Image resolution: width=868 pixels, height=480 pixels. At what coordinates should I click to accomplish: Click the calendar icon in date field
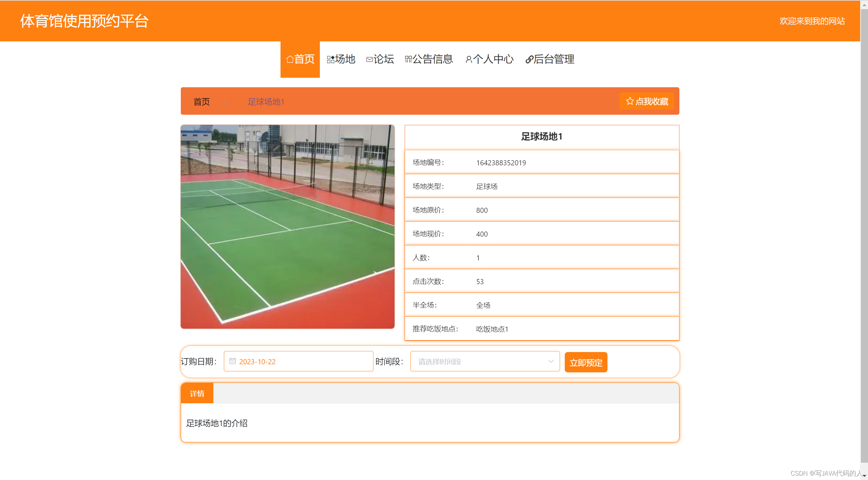pyautogui.click(x=232, y=361)
